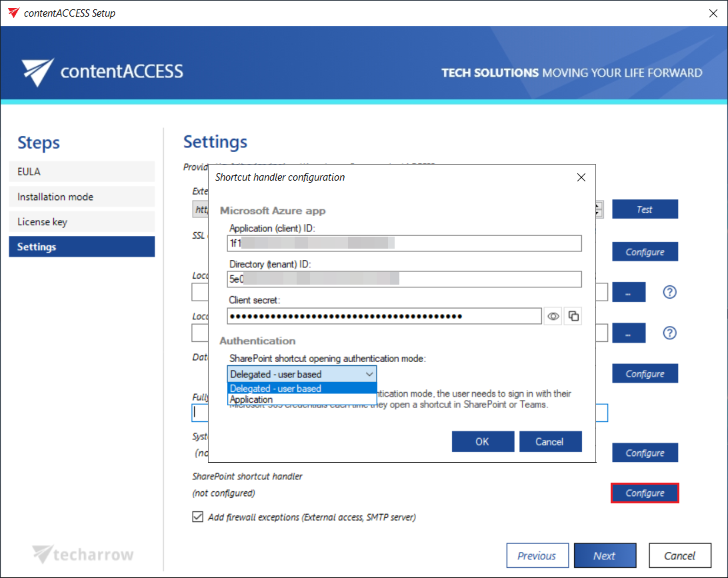Expand the authentication mode dropdown arrow
The image size is (728, 578).
369,375
